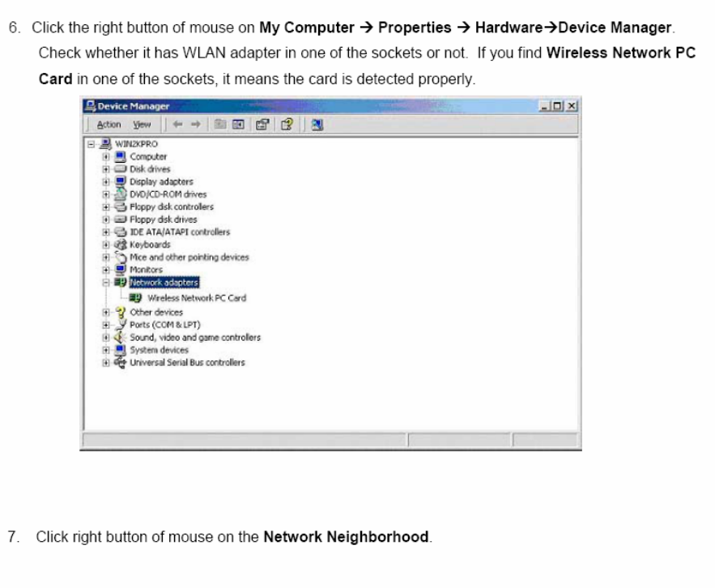Click the Device Manager title bar icon

click(91, 106)
